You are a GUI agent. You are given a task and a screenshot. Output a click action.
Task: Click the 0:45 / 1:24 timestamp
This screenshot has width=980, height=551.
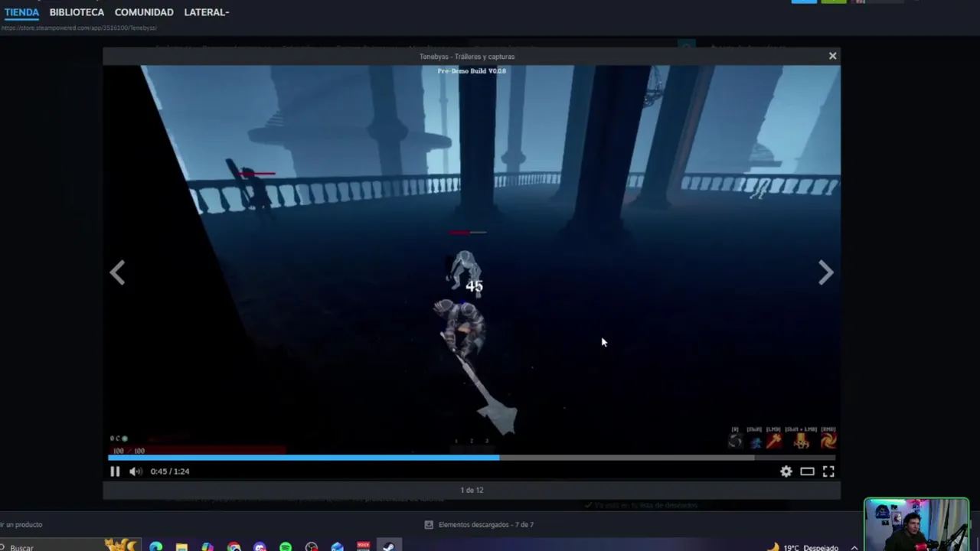coord(170,471)
